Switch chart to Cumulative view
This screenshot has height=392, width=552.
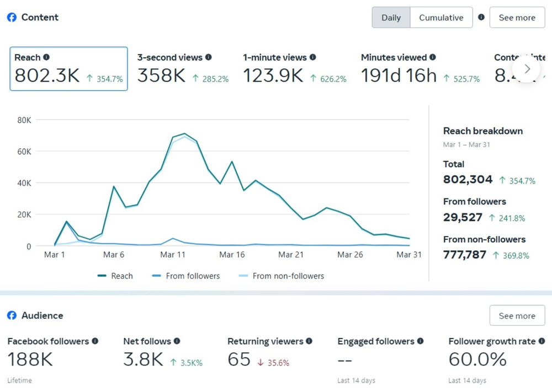coord(441,17)
